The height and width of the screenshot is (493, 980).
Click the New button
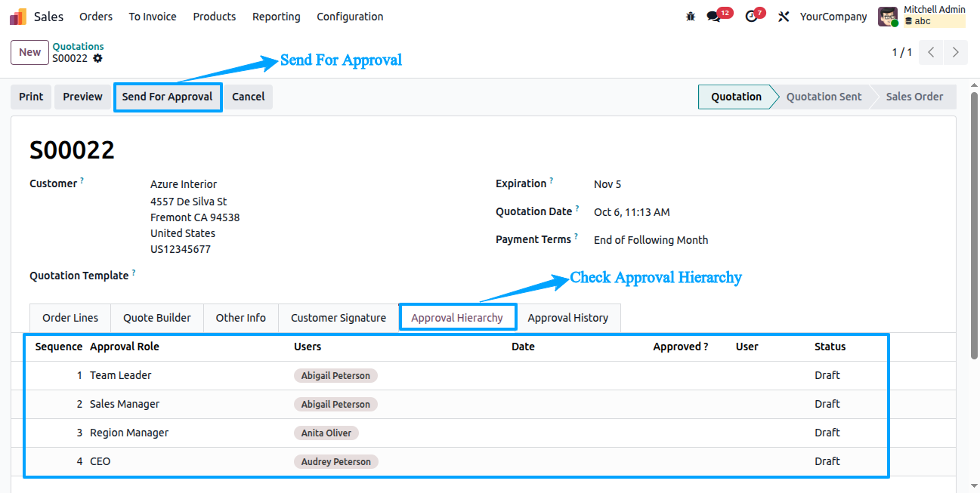(30, 52)
